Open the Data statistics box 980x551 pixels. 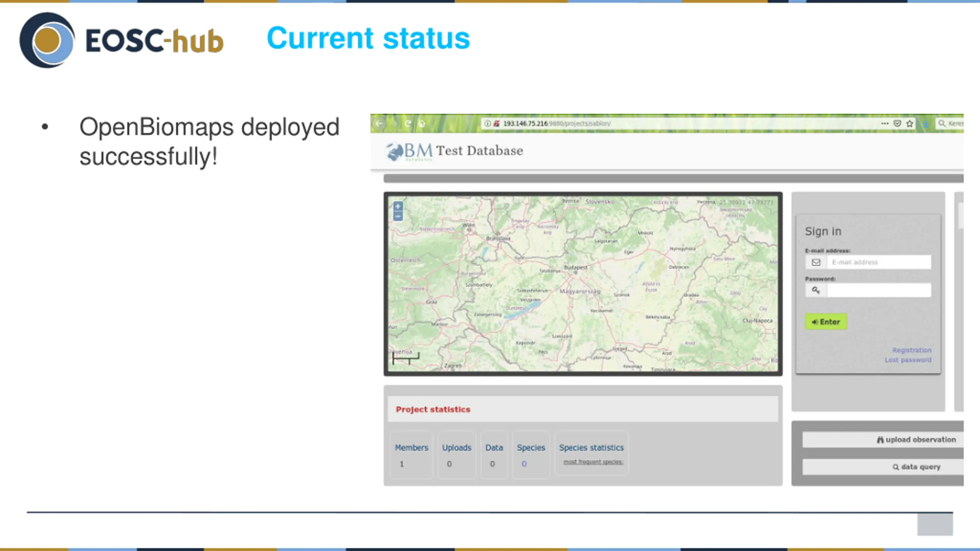[x=494, y=455]
